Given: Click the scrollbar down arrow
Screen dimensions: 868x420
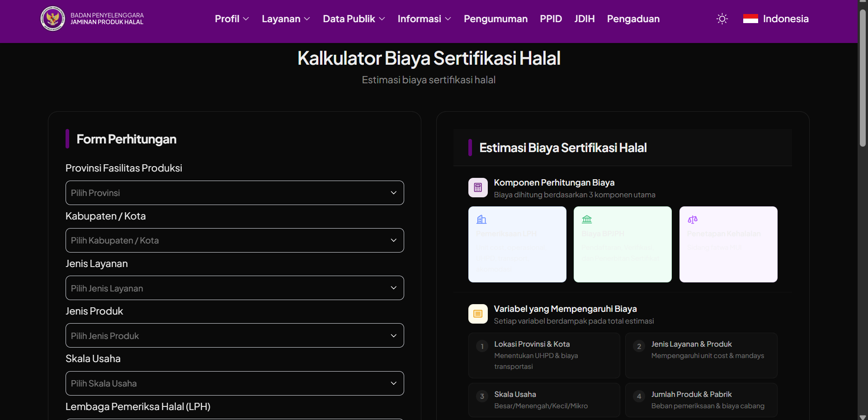Looking at the screenshot, I should pyautogui.click(x=863, y=416).
